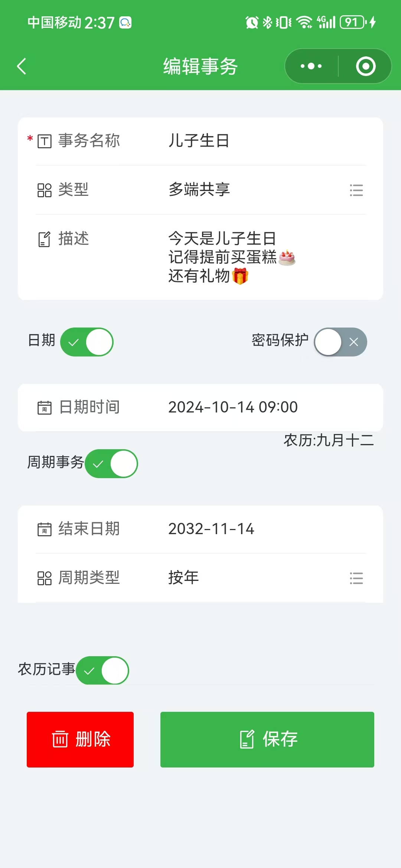Disable the 周期事务 switch
The height and width of the screenshot is (868, 401).
pyautogui.click(x=111, y=464)
